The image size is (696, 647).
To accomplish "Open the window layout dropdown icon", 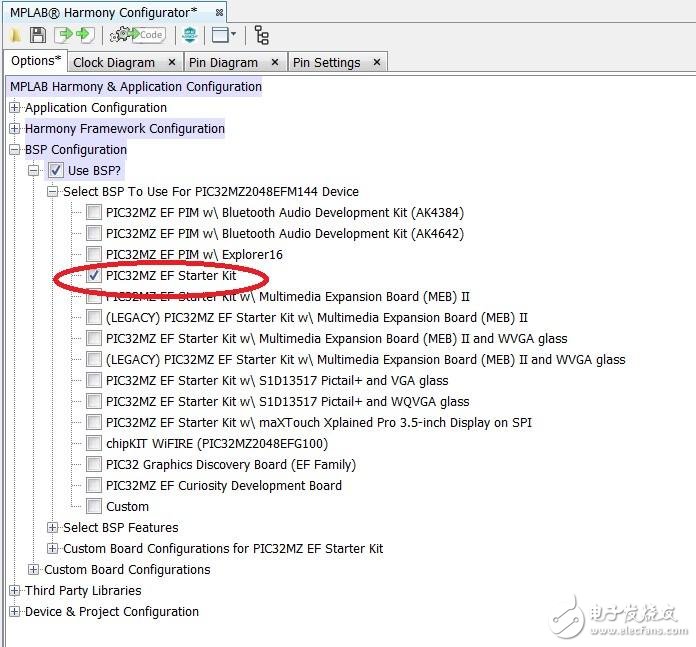I will click(x=224, y=35).
